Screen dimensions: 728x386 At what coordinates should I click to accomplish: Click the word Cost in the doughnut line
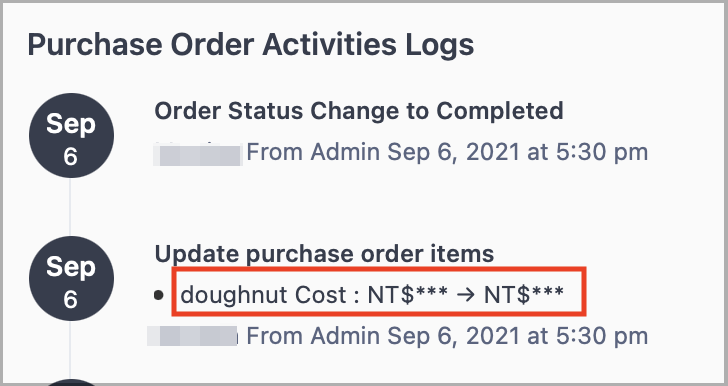tap(320, 295)
